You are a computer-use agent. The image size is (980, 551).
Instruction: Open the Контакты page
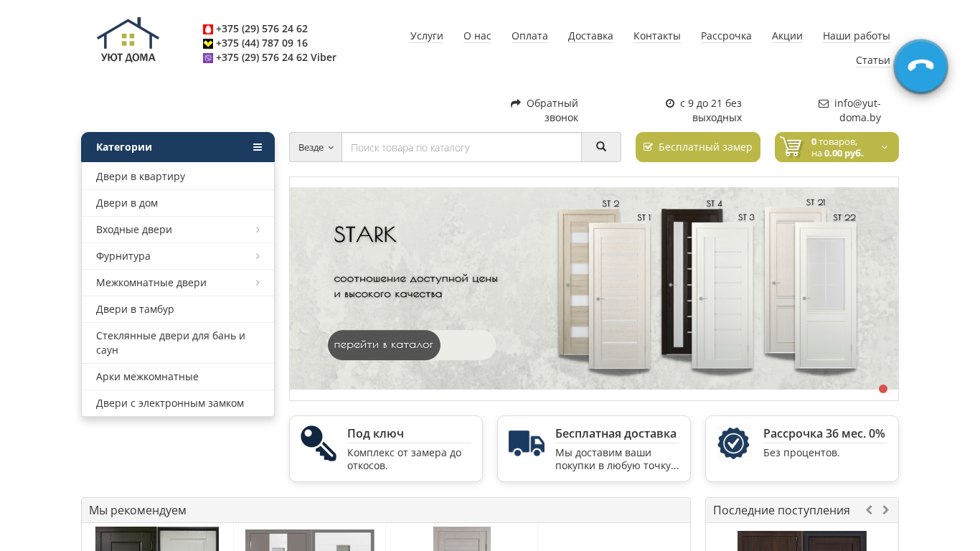657,36
